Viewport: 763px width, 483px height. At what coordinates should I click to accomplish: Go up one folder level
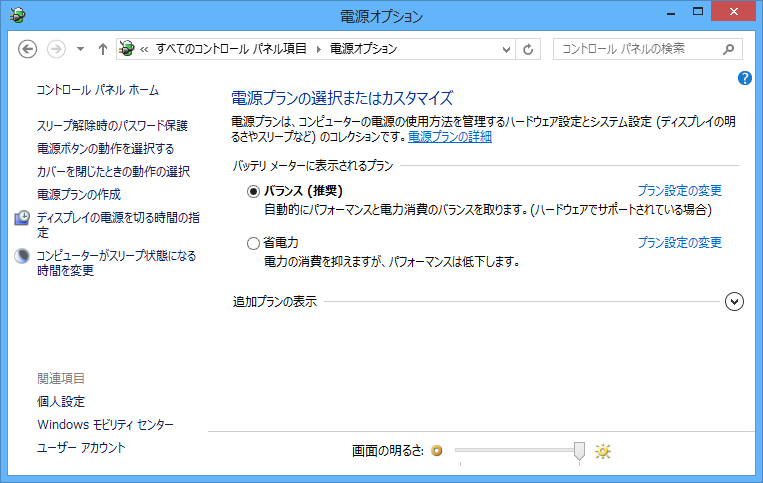pyautogui.click(x=103, y=49)
